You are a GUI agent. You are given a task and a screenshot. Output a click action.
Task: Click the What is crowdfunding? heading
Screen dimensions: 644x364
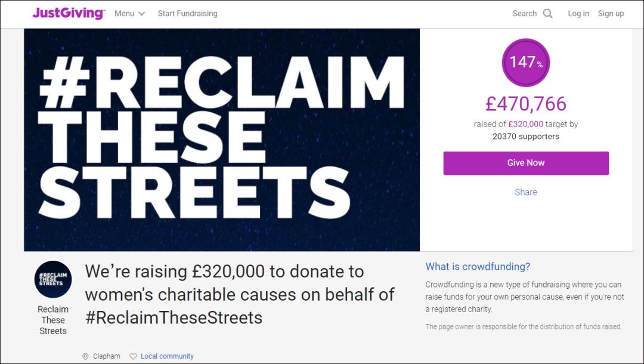point(478,267)
